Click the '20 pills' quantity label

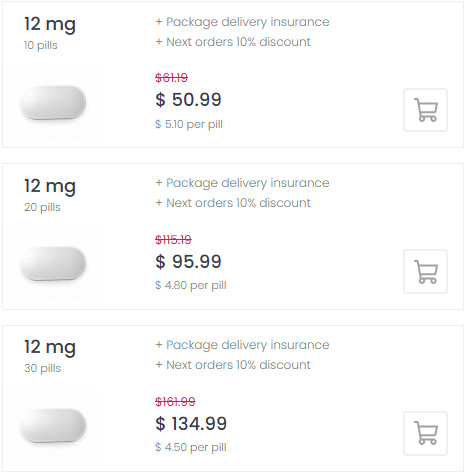[42, 207]
